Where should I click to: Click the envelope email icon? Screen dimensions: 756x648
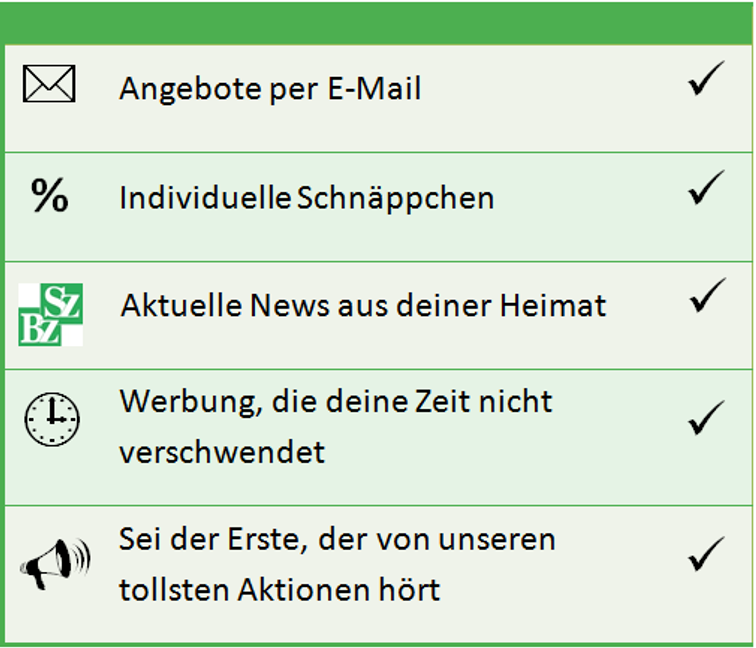pyautogui.click(x=49, y=84)
